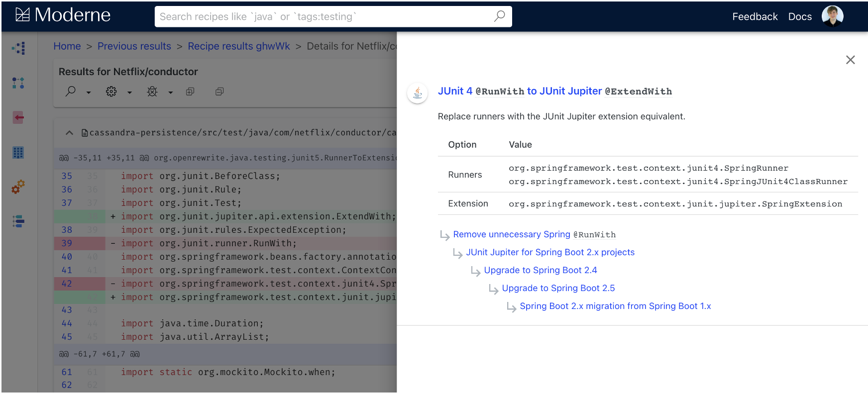Open Spring Boot 2.x migration from 1.x link
Image resolution: width=868 pixels, height=394 pixels.
point(615,306)
